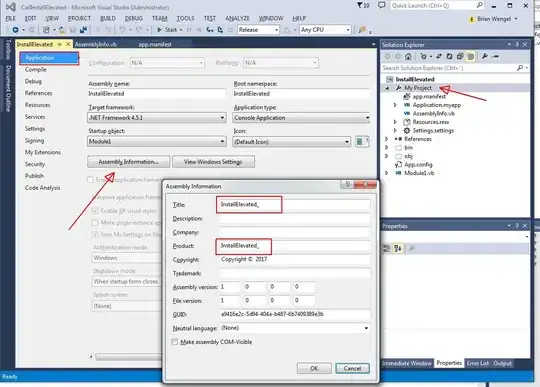Open the Startup object dropdown
The image size is (540, 387).
pos(157,142)
